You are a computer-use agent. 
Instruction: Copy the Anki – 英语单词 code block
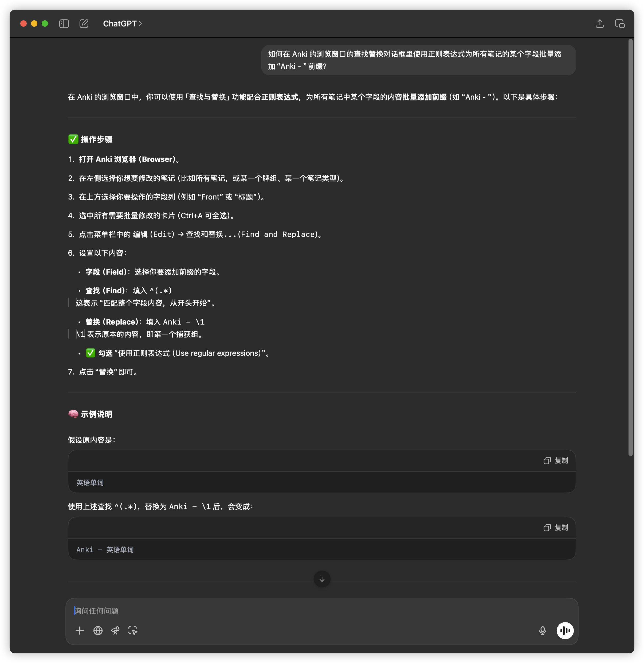tap(556, 528)
